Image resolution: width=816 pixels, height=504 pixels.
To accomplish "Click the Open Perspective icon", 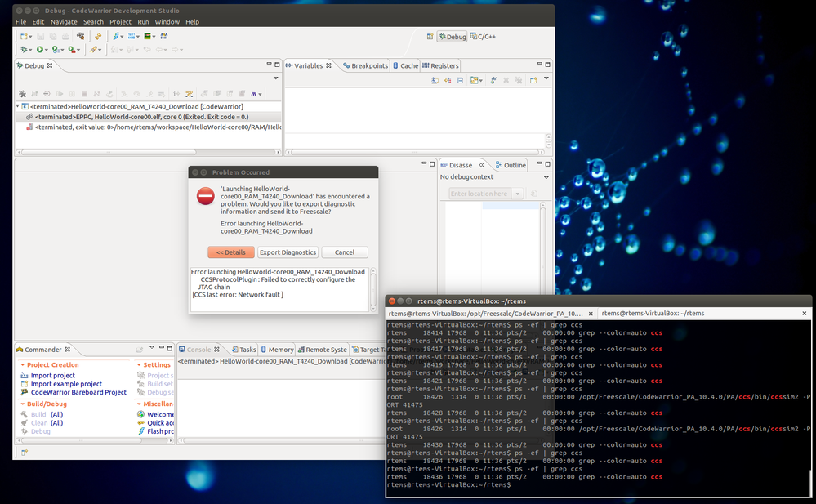I will tap(430, 37).
